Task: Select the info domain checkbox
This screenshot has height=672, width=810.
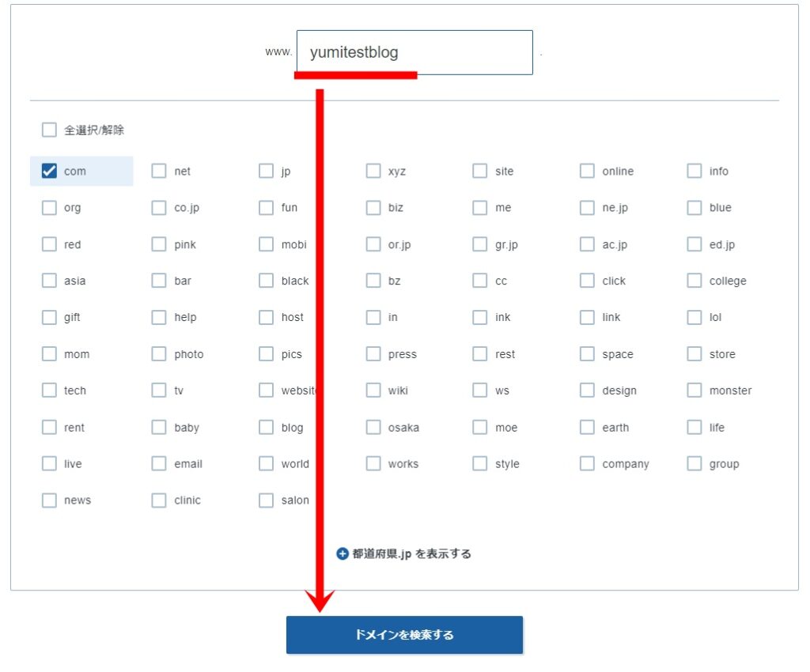Action: pyautogui.click(x=695, y=172)
